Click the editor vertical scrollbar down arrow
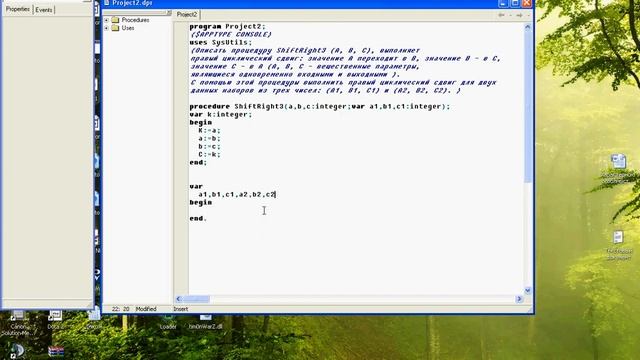Screen dimensions: 640x360 tap(527, 290)
